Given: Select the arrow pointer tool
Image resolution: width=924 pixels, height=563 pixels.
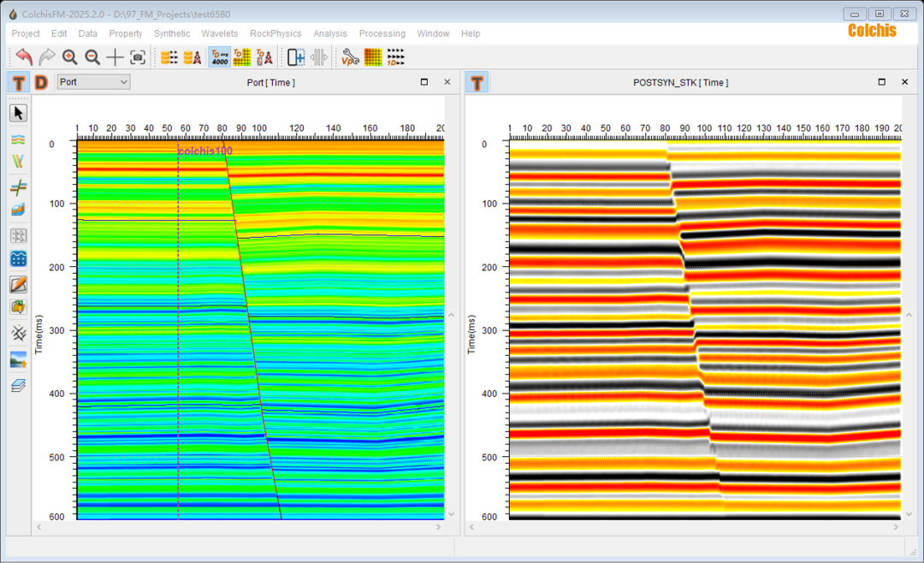Looking at the screenshot, I should [x=18, y=113].
